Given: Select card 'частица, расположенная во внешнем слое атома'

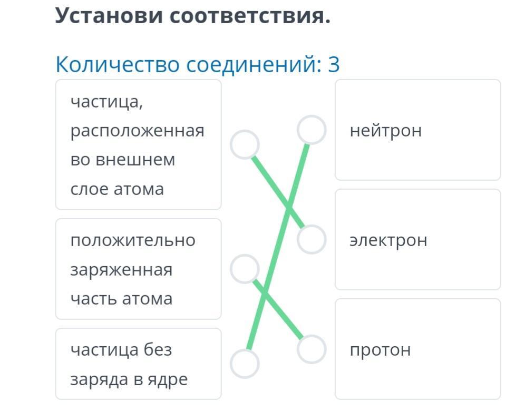Looking at the screenshot, I should tap(138, 144).
